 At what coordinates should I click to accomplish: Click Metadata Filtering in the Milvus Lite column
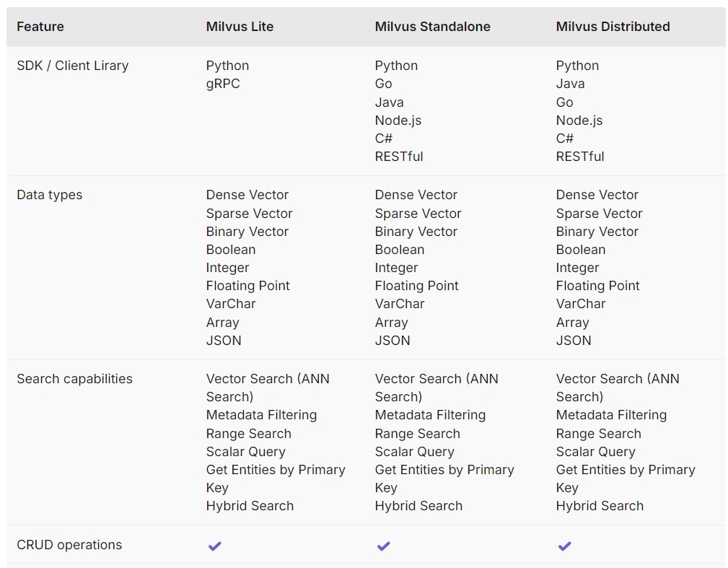(x=261, y=415)
